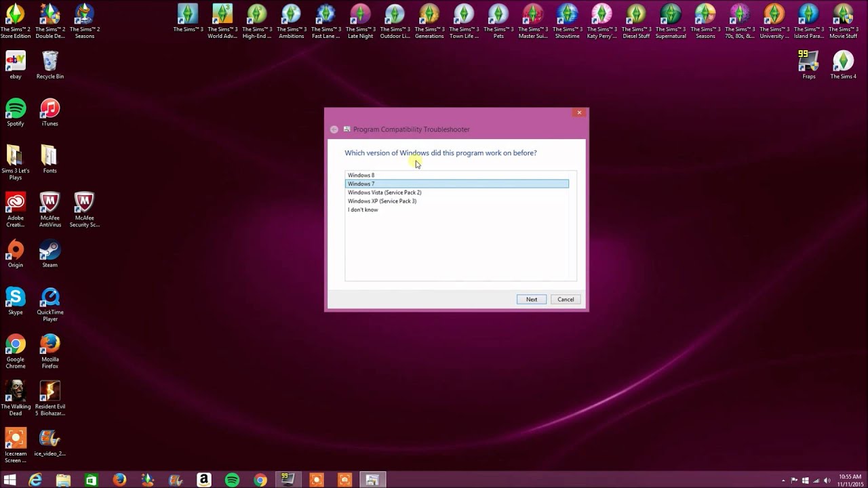Viewport: 868px width, 488px height.
Task: Go back using the troubleshooter back arrow
Action: [334, 129]
